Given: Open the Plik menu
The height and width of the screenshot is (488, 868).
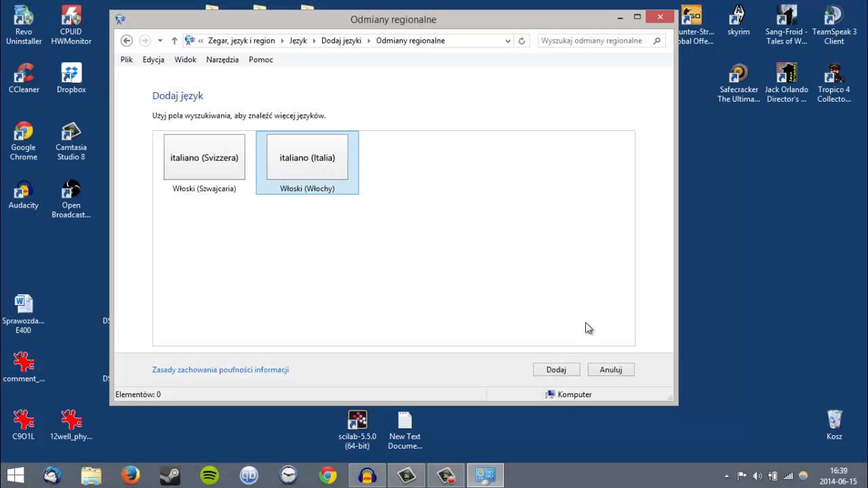Looking at the screenshot, I should [x=127, y=60].
